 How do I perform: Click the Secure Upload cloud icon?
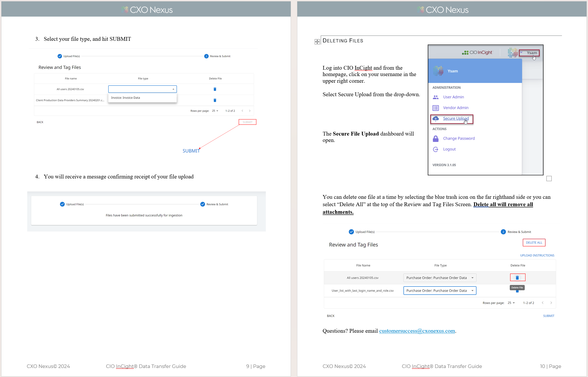[436, 119]
